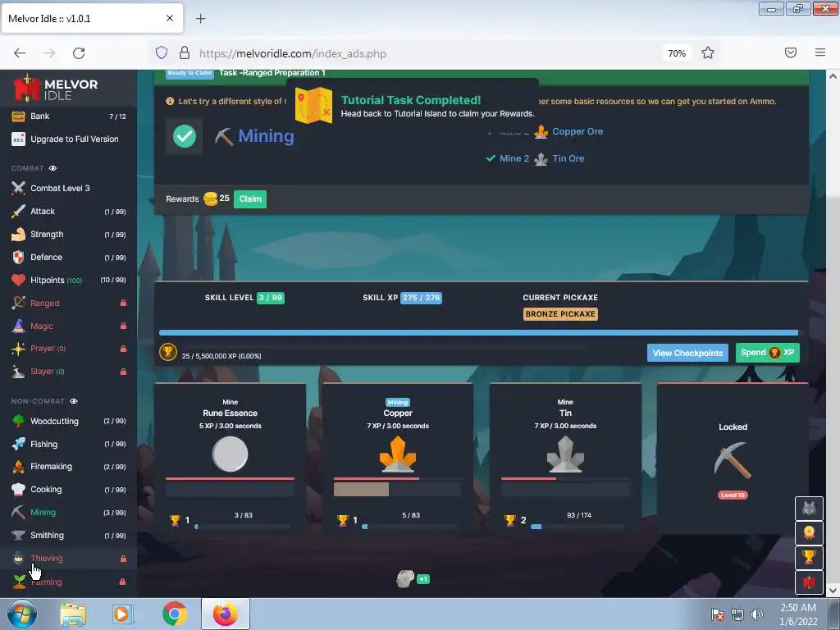Open the award medal icon button

(x=808, y=532)
